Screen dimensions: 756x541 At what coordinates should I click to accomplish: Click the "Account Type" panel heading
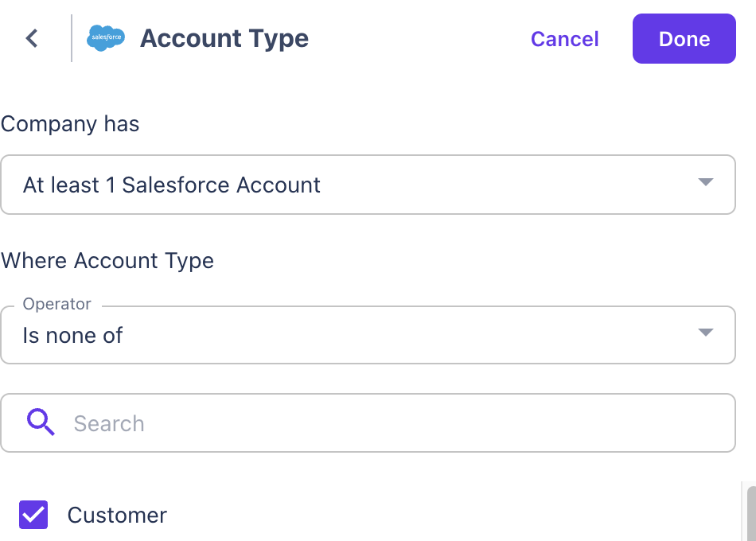click(224, 38)
